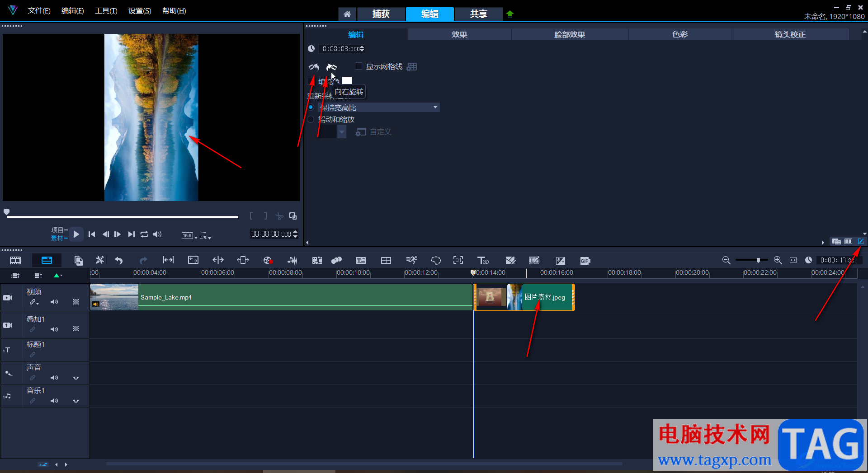Click the upload arrow icon

[x=510, y=14]
